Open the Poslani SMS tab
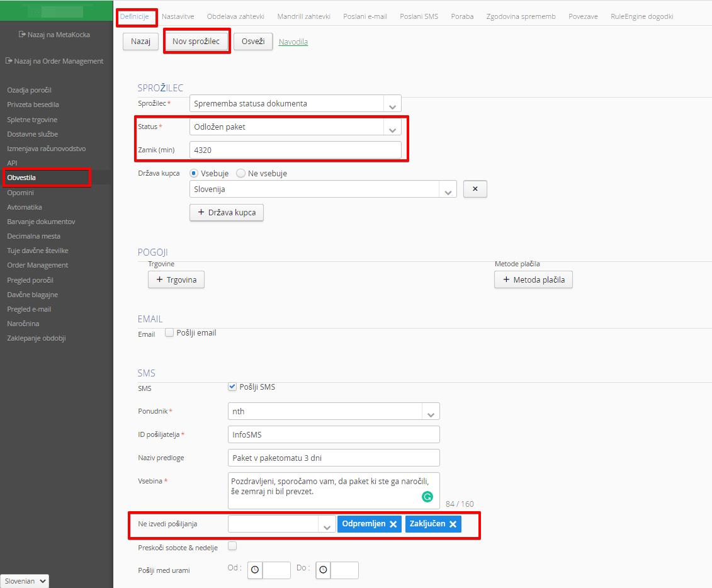 419,16
